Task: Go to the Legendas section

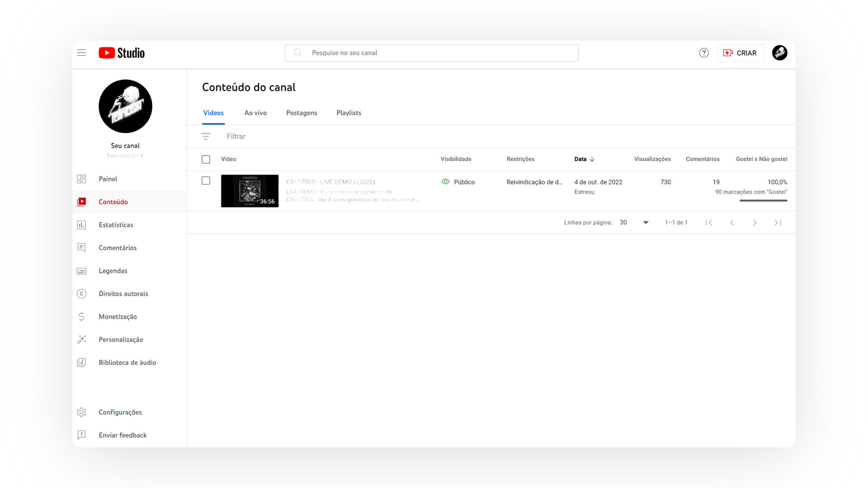Action: coord(113,271)
